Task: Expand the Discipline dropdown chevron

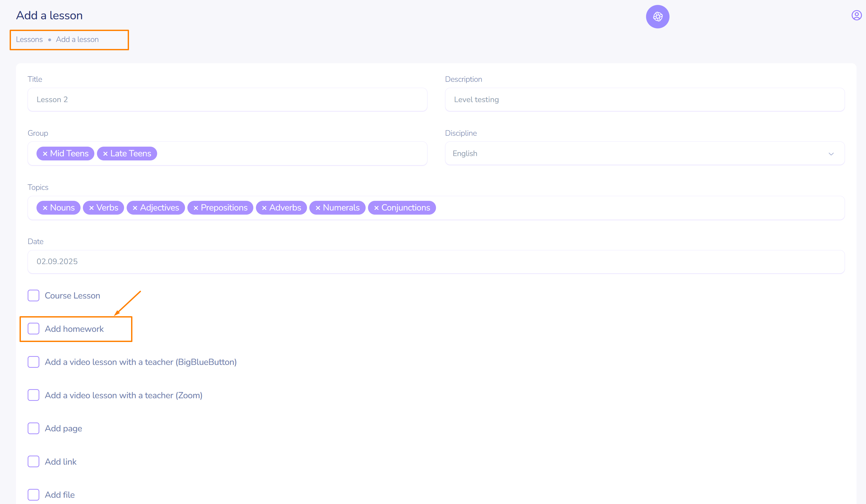Action: pos(831,154)
